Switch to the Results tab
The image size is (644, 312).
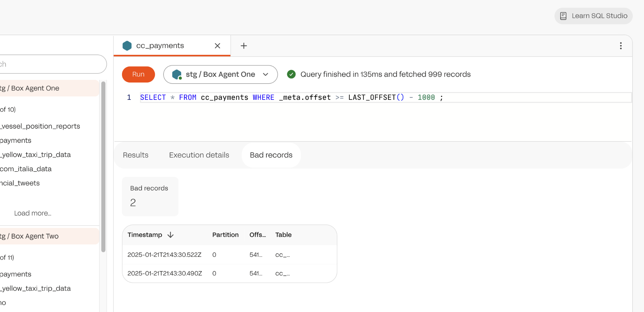[135, 155]
